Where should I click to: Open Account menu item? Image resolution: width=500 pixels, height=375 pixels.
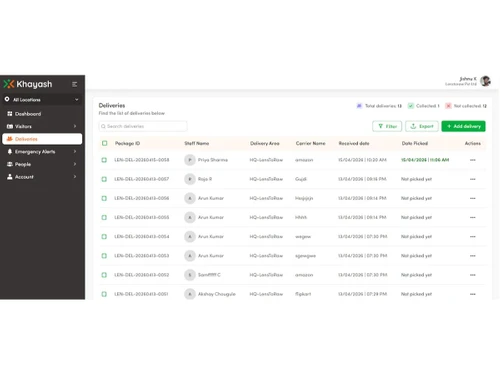[x=42, y=177]
